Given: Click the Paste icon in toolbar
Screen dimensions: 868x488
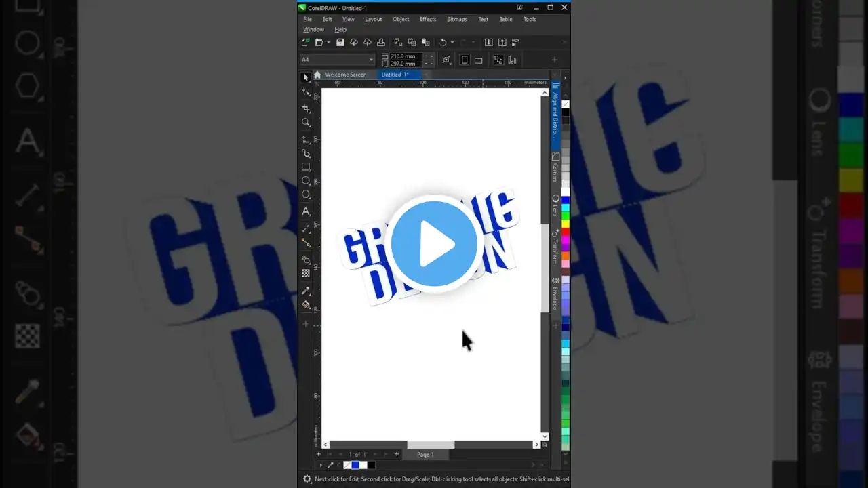Looking at the screenshot, I should pyautogui.click(x=425, y=42).
